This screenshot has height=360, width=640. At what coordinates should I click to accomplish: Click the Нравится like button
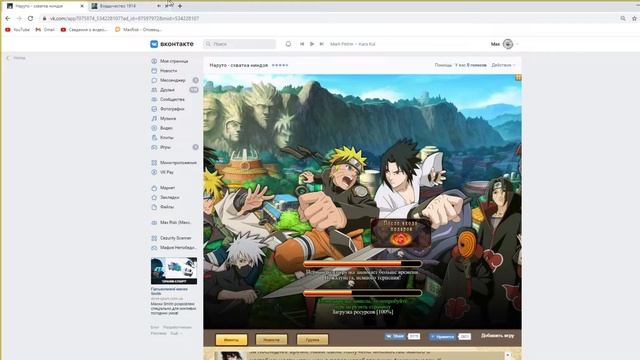[442, 337]
